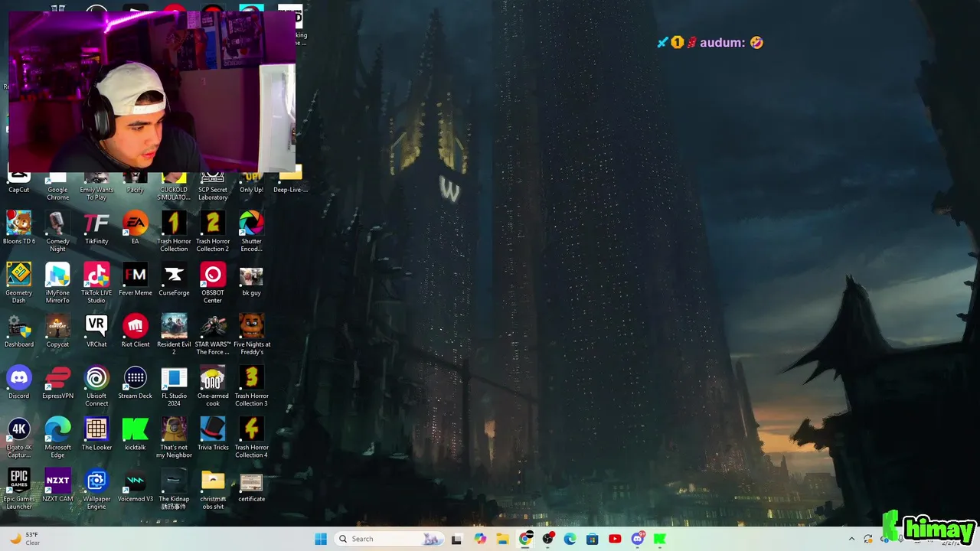Select the Comedy Night desktop shortcut
Screen dimensions: 980x551
pyautogui.click(x=57, y=223)
